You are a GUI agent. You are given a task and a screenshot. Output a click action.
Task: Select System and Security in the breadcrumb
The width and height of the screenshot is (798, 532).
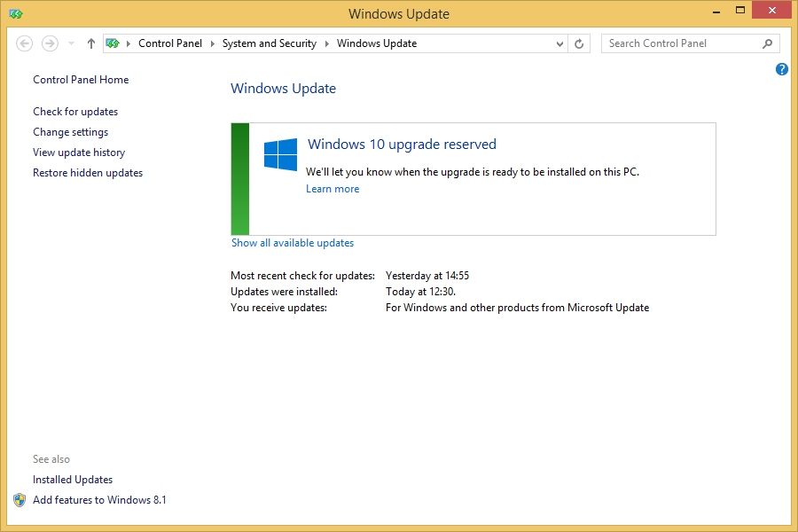pyautogui.click(x=270, y=43)
